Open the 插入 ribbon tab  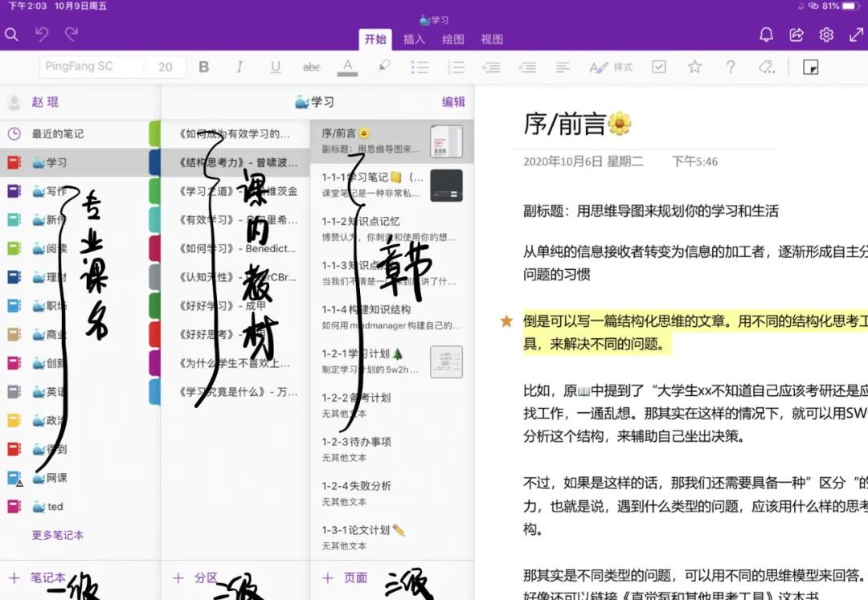click(x=413, y=39)
